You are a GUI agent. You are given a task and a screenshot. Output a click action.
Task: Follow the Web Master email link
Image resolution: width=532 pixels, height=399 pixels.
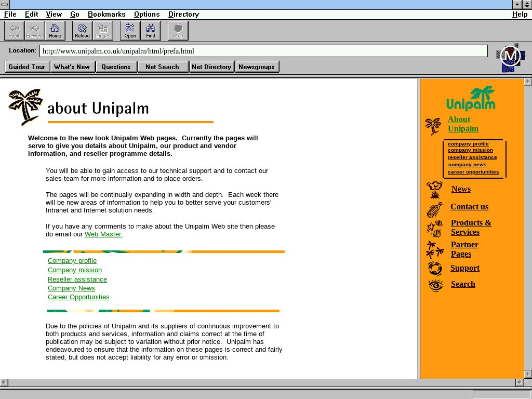(103, 234)
